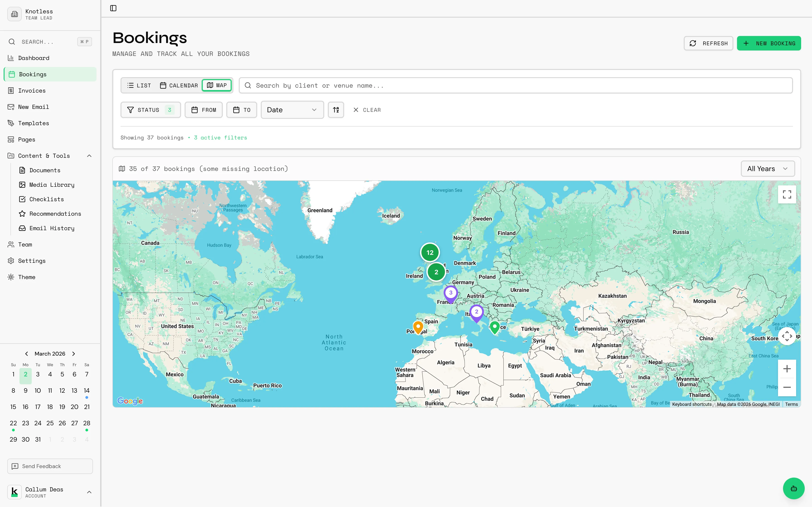Enter fullscreen on the map

(x=786, y=194)
